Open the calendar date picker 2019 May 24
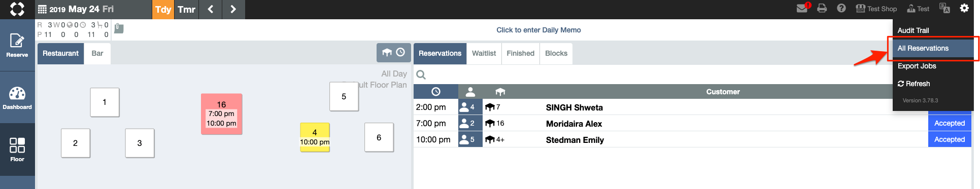The height and width of the screenshot is (189, 980). click(76, 9)
